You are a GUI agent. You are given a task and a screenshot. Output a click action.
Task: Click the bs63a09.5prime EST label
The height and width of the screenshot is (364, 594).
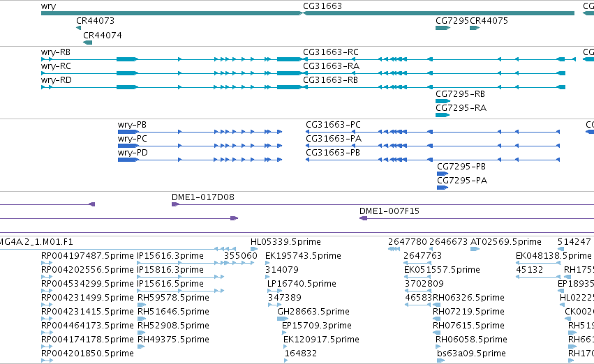point(471,354)
